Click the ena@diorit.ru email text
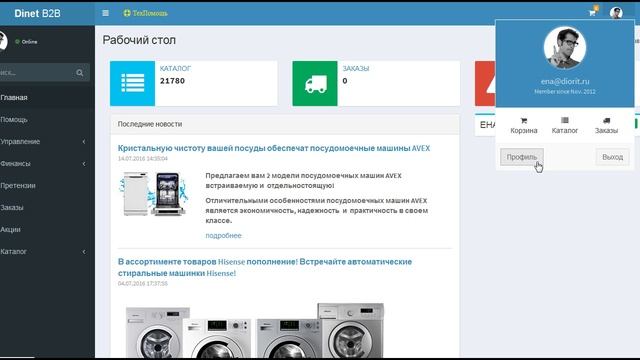 click(565, 82)
